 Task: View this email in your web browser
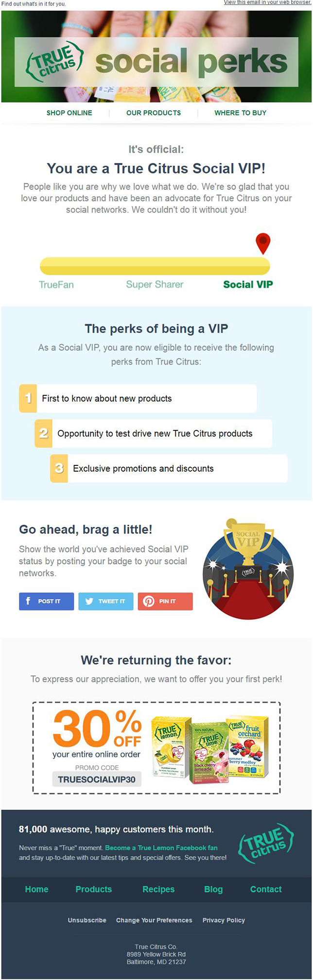point(267,2)
